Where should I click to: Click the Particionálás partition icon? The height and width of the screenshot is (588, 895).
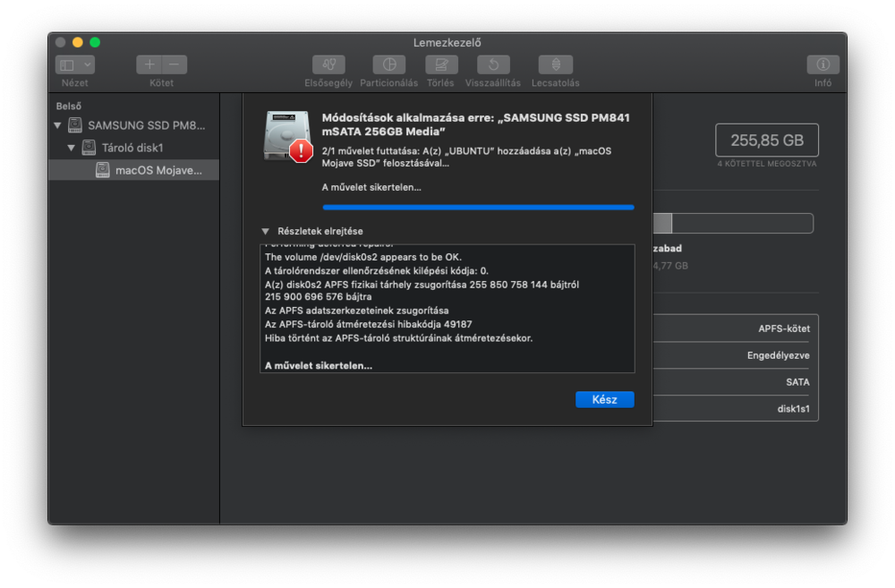point(388,64)
